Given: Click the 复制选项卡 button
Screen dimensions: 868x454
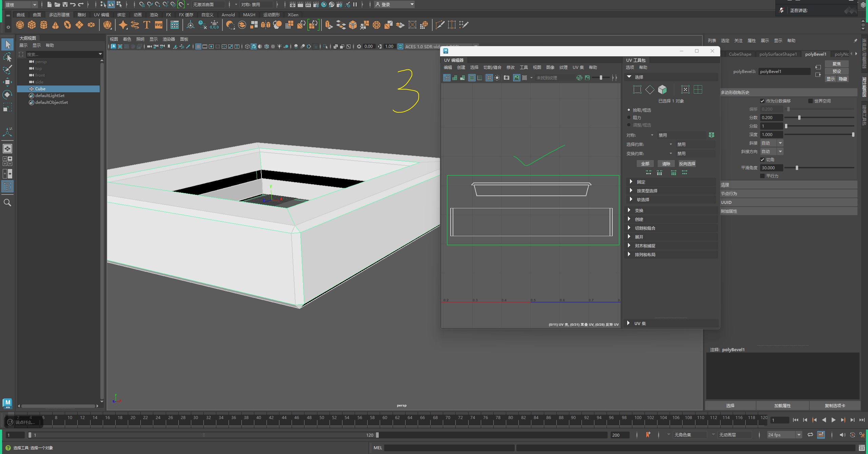Looking at the screenshot, I should (835, 406).
